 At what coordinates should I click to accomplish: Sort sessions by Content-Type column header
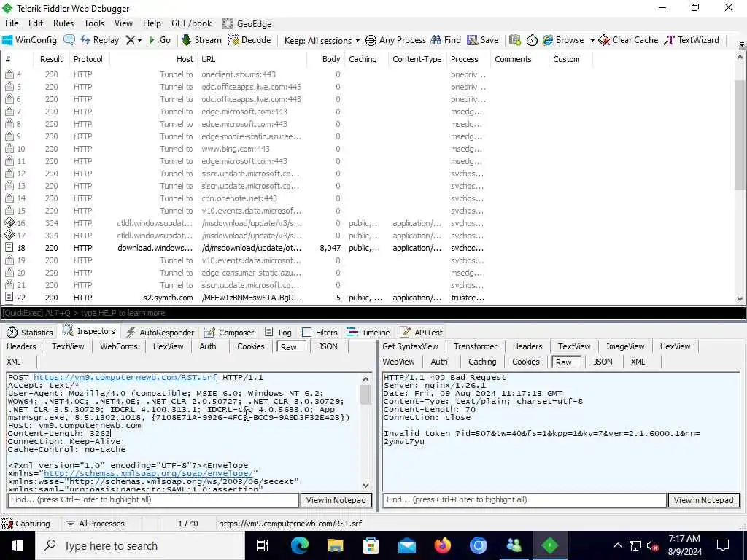[417, 59]
